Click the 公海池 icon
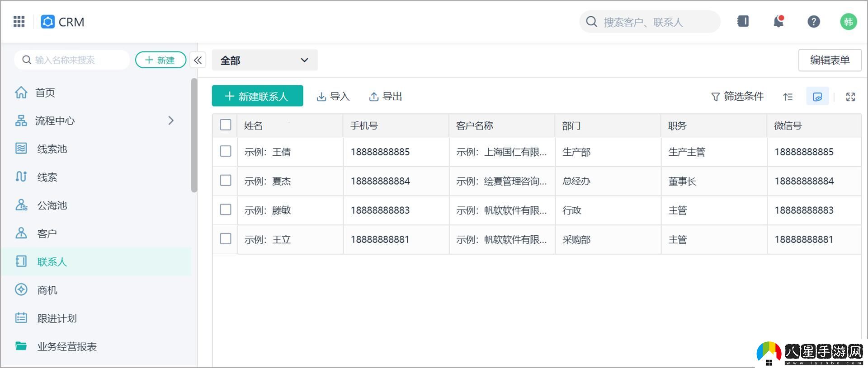The image size is (868, 368). [21, 205]
